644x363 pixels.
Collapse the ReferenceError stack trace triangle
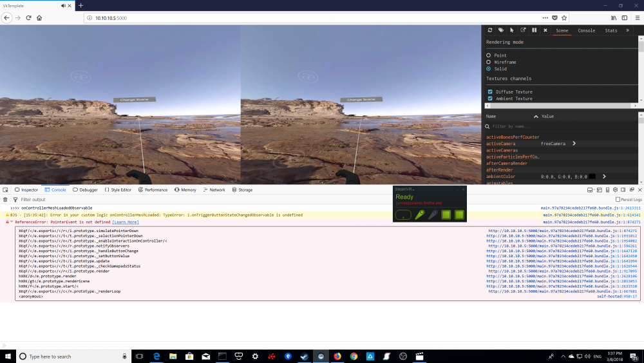(x=12, y=222)
